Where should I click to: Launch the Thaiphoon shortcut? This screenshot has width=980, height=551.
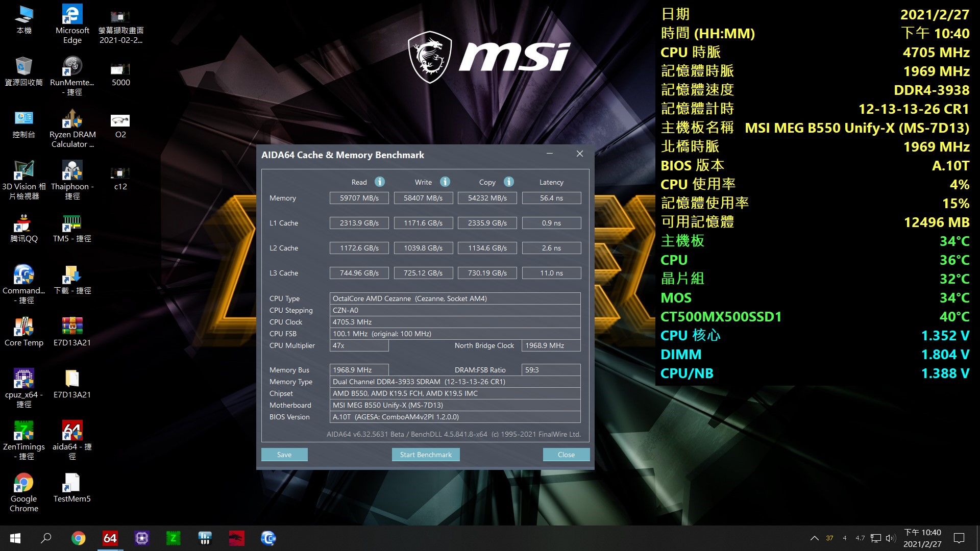(x=72, y=181)
